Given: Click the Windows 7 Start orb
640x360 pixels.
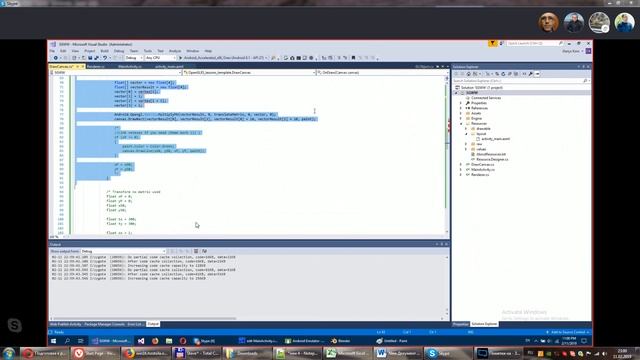Looking at the screenshot, I should (9, 353).
